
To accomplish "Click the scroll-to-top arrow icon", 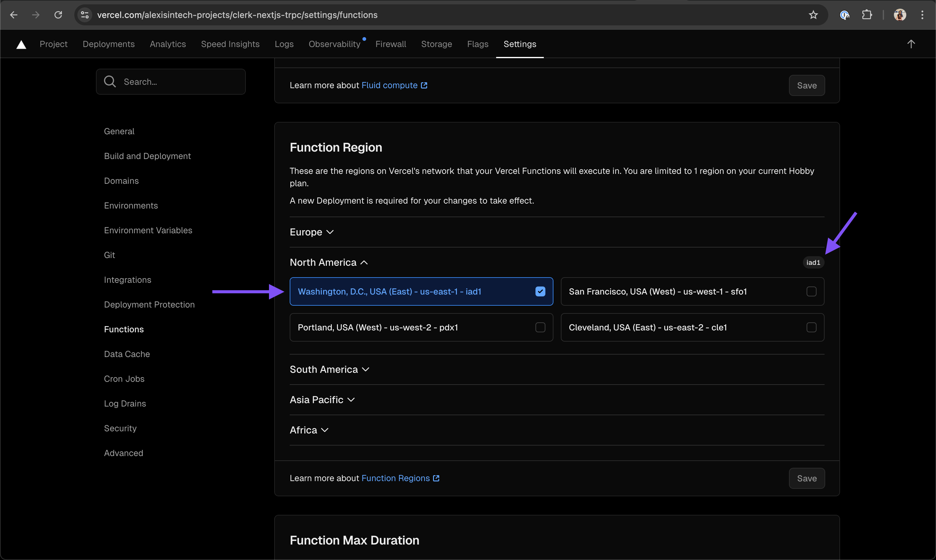I will click(911, 44).
